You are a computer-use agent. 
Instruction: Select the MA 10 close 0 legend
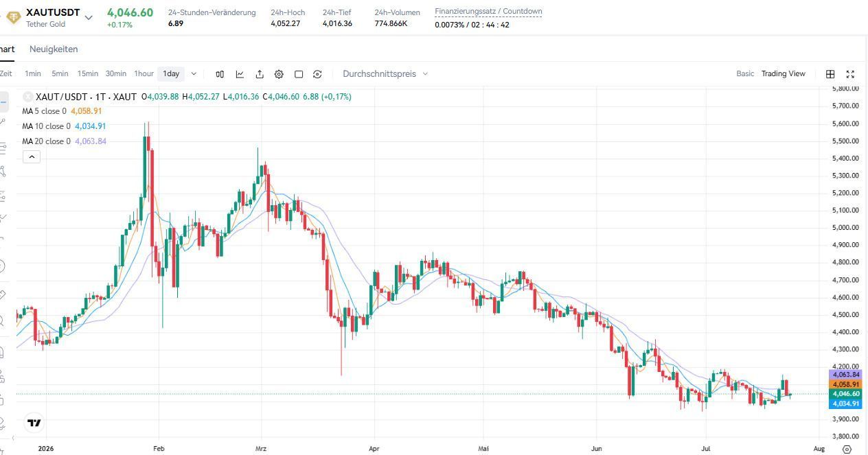46,126
